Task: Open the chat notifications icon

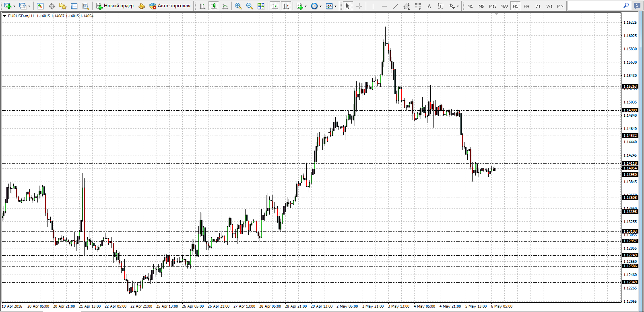Action: click(637, 6)
